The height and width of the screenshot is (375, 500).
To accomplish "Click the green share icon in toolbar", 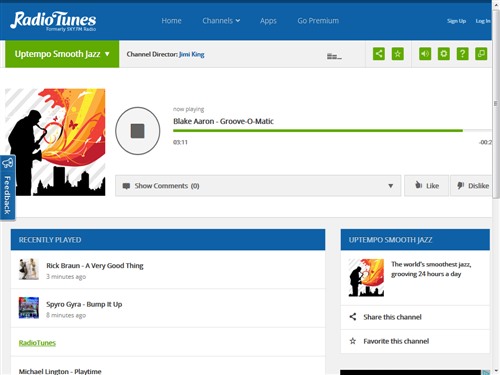I will [379, 54].
